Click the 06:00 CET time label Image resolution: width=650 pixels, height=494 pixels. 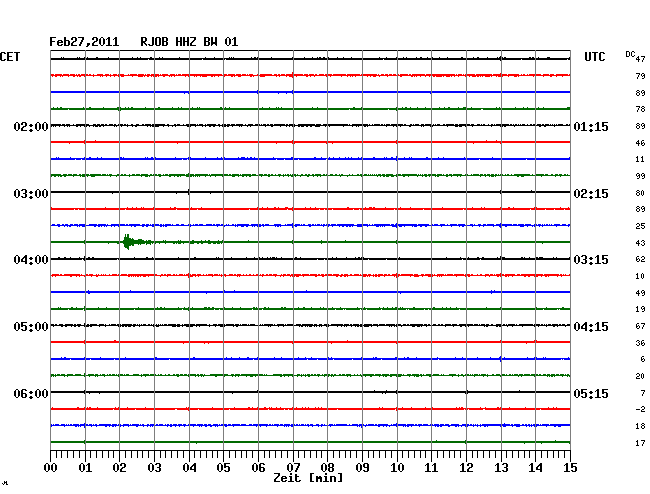coord(31,393)
